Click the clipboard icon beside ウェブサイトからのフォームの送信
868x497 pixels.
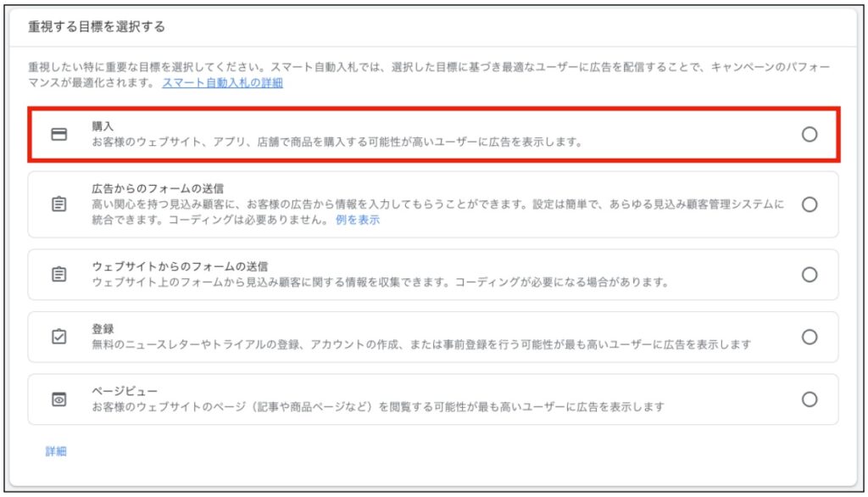tap(58, 274)
